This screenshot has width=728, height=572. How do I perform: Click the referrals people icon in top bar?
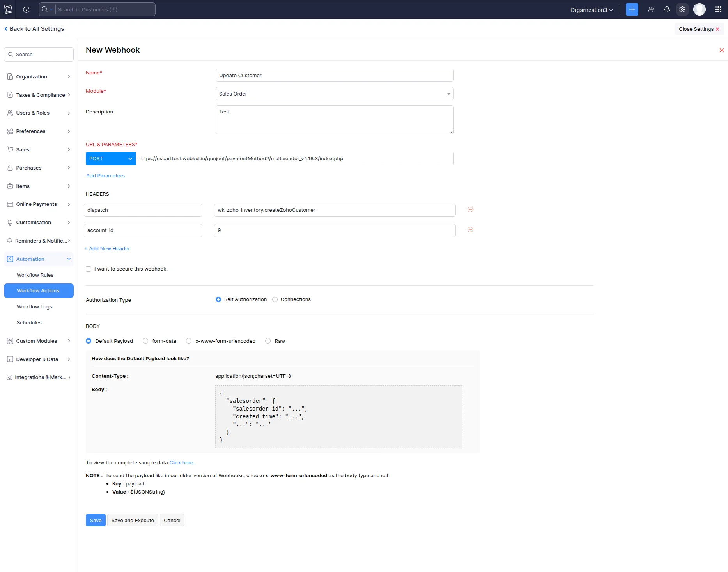[651, 9]
